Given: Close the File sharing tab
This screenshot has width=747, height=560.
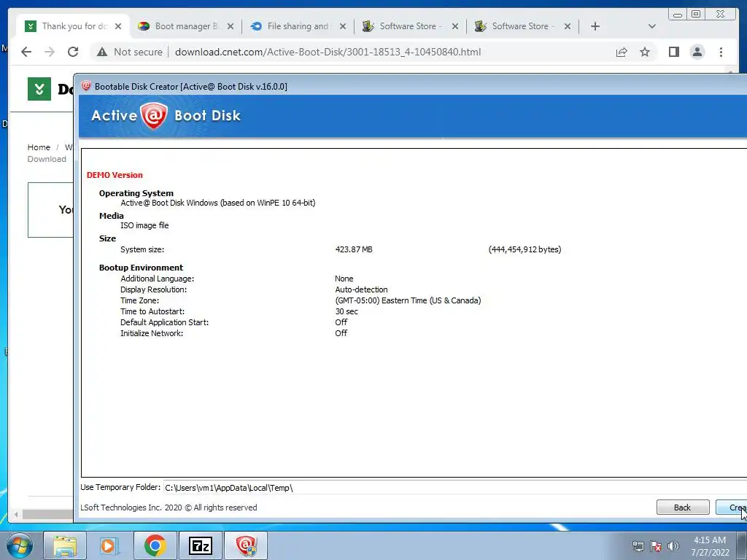Looking at the screenshot, I should 343,26.
